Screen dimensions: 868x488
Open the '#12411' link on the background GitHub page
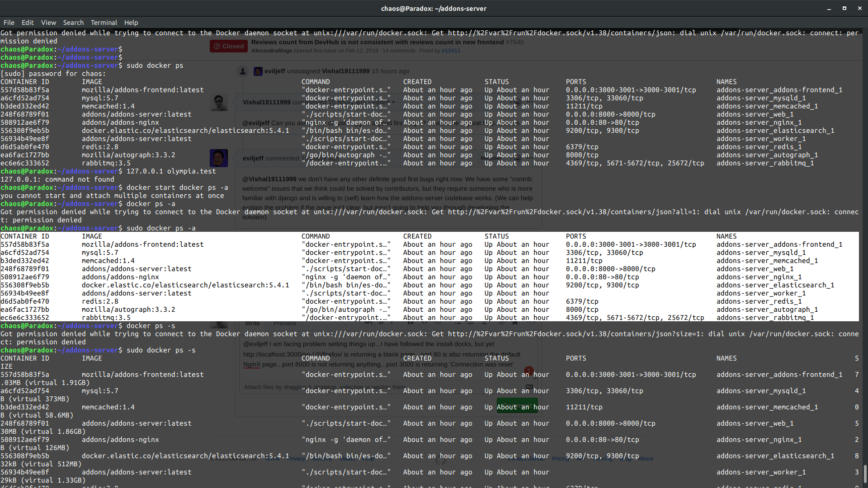click(451, 51)
